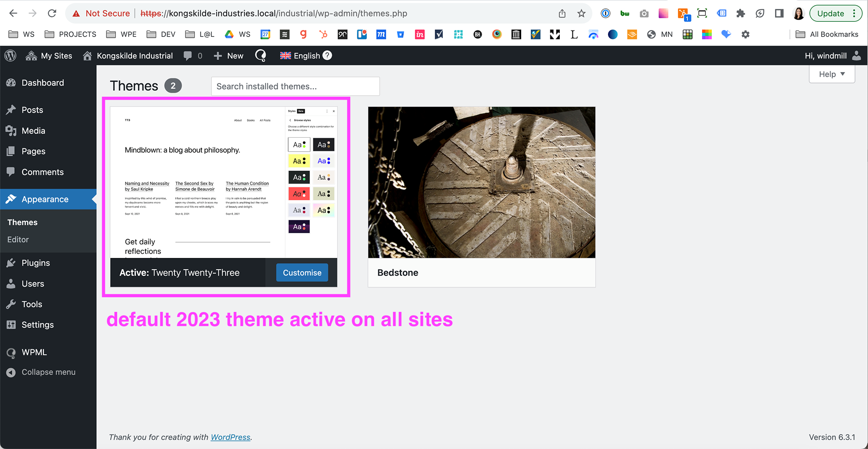Open the HubSpot bookmark icon
This screenshot has height=449, width=868.
click(x=323, y=34)
